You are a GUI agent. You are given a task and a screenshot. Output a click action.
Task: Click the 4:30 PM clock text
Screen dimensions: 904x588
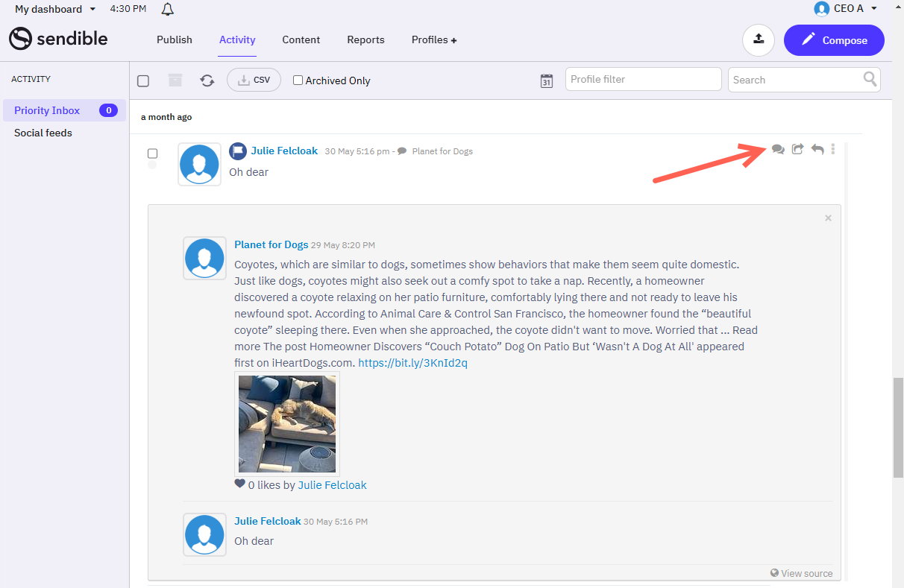click(128, 9)
